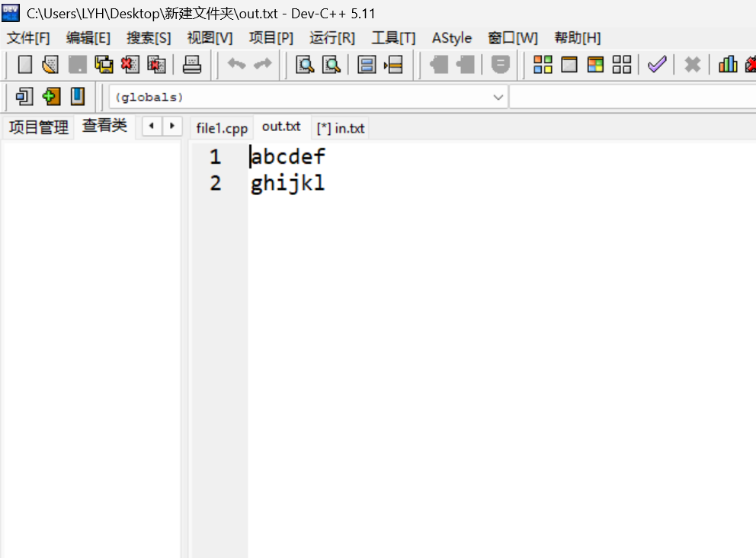Screen dimensions: 756x558
Task: Open the 帮助[H] menu
Action: (578, 37)
